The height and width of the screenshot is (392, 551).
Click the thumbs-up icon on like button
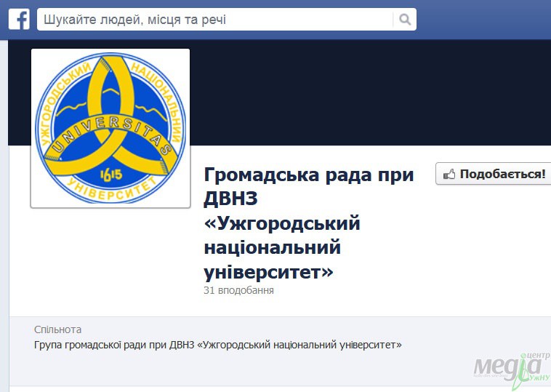click(449, 174)
